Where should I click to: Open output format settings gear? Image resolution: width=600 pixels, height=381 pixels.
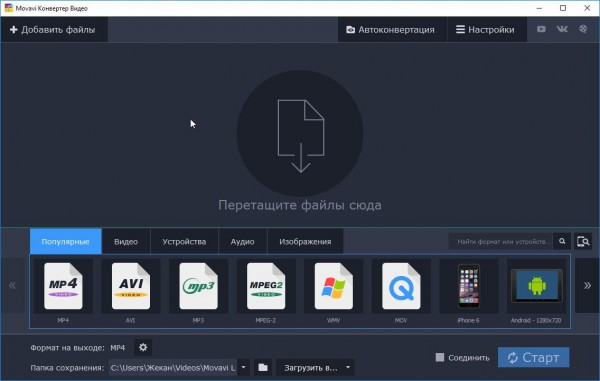(143, 347)
